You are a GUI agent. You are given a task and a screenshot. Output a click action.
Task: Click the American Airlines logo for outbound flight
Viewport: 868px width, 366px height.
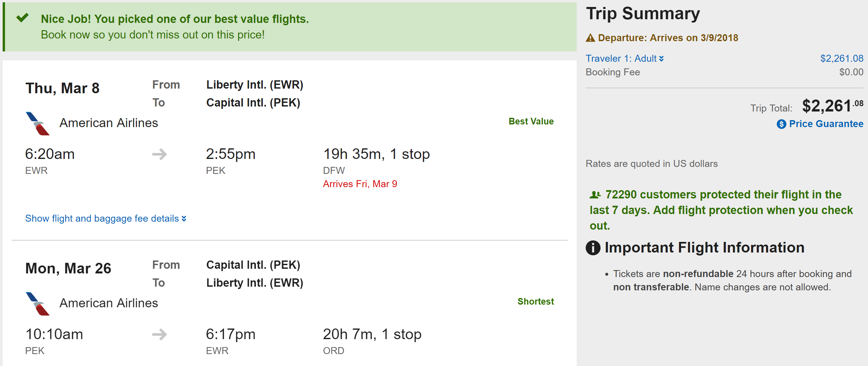38,123
